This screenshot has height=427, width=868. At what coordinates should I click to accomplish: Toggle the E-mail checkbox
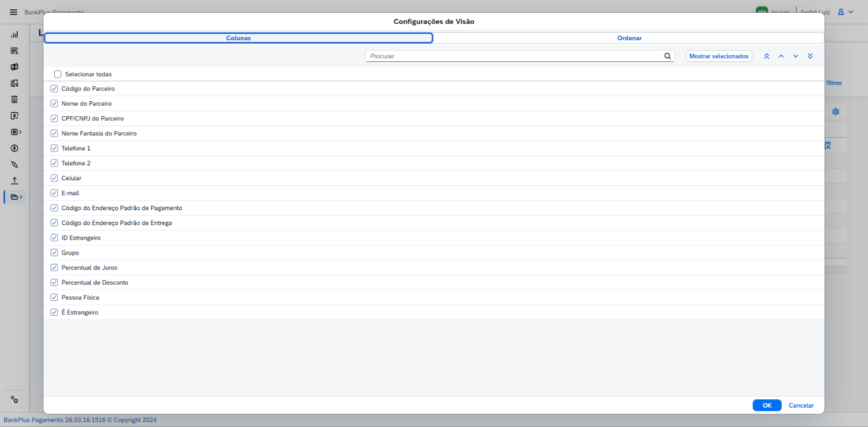coord(54,193)
